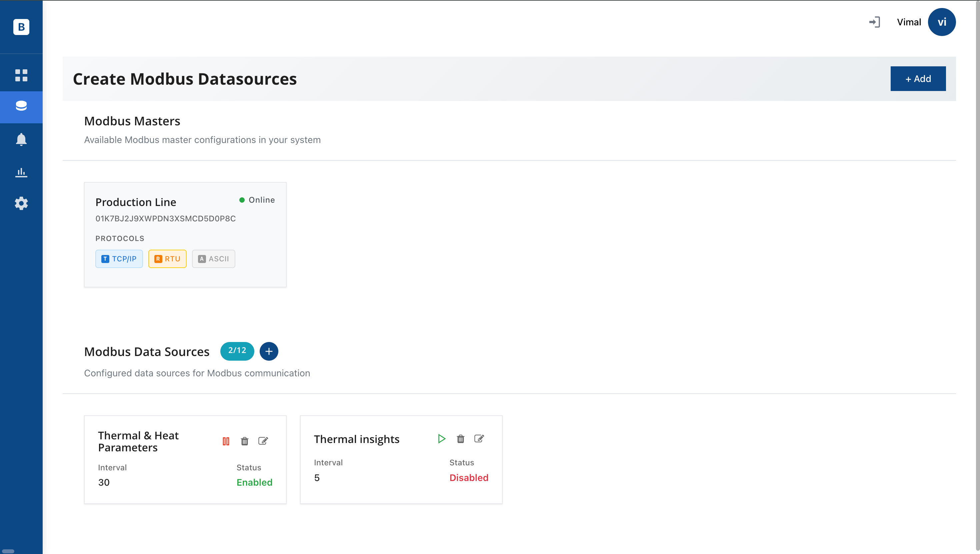Click the round plus button beside Modbus Data Sources
The width and height of the screenshot is (980, 554).
tap(269, 351)
